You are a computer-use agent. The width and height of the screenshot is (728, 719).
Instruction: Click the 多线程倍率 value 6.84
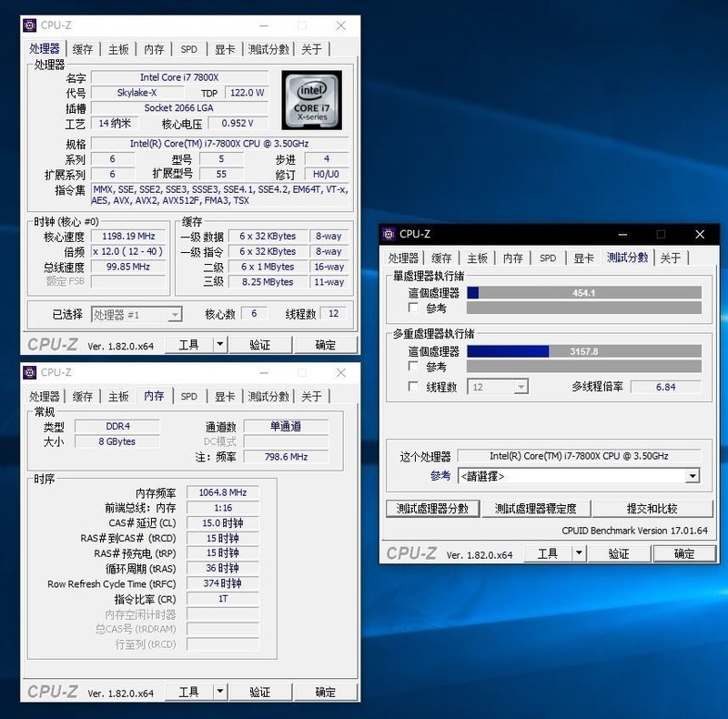[x=666, y=387]
